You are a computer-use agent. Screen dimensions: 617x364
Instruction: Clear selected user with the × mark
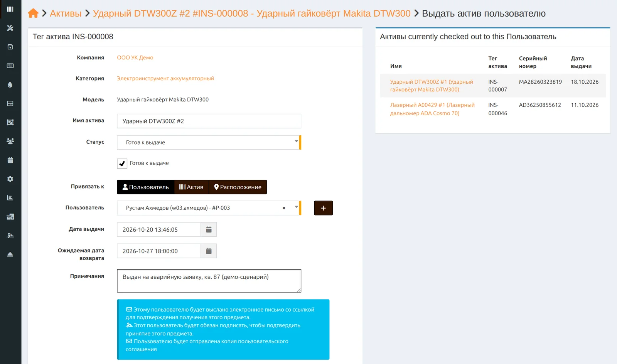pos(284,208)
